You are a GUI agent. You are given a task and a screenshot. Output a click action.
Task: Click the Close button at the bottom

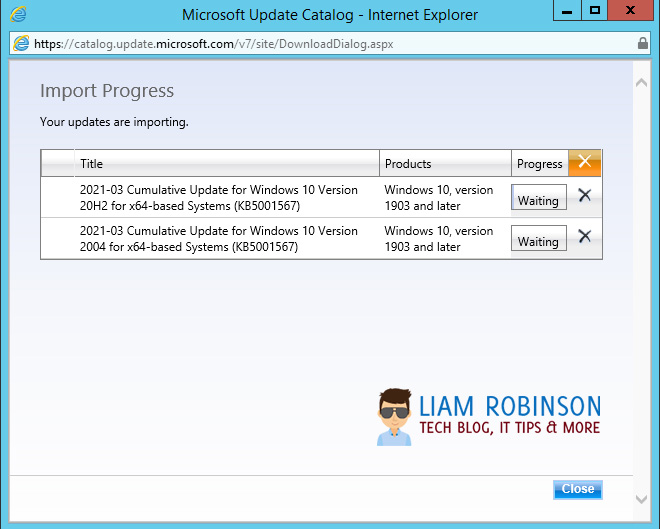tap(578, 489)
